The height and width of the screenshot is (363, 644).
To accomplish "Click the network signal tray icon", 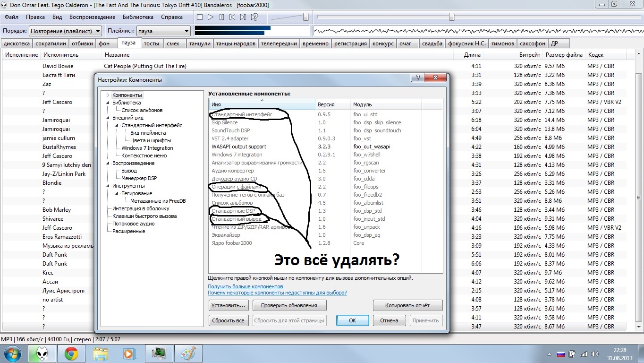I will point(584,354).
